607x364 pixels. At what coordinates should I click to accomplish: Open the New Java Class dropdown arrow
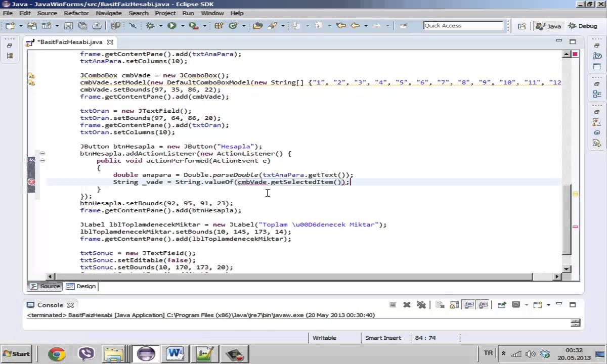pyautogui.click(x=243, y=26)
